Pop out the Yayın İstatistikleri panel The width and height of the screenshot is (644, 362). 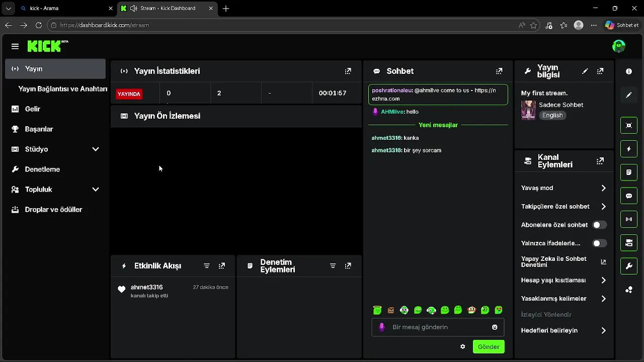click(x=348, y=71)
